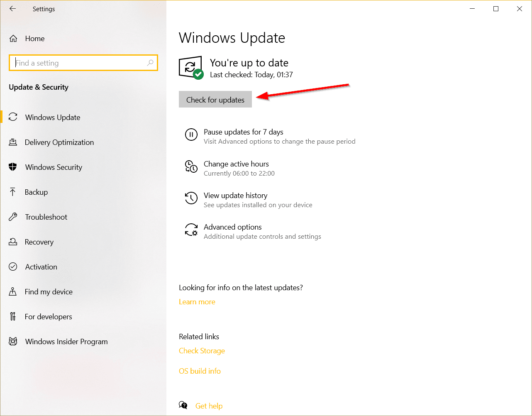Click the clock icon for Change active hours

pos(191,167)
